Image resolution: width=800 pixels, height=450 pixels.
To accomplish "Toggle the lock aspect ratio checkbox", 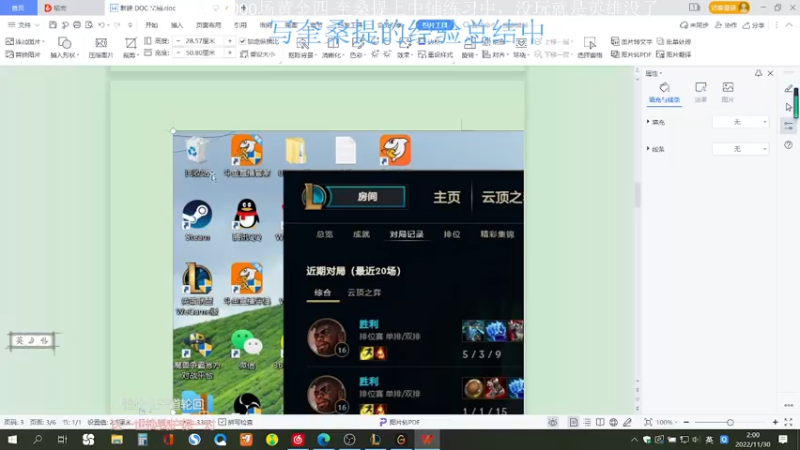I will pos(242,41).
